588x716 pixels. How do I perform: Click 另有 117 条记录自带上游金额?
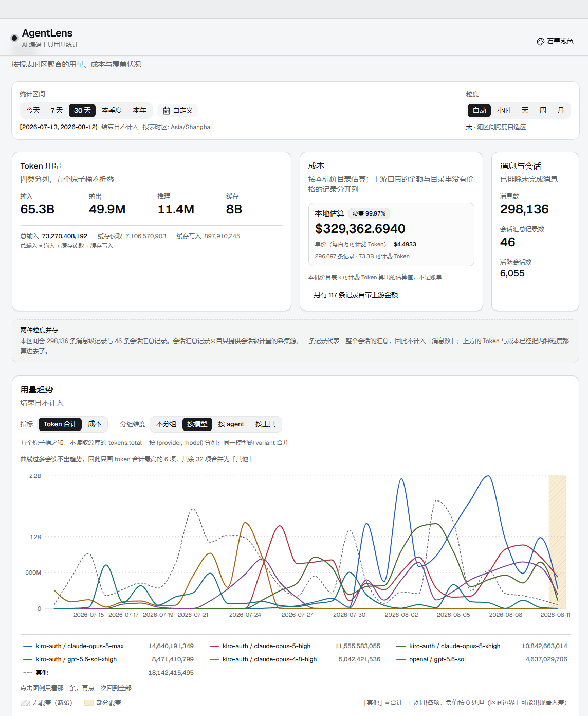coord(356,295)
